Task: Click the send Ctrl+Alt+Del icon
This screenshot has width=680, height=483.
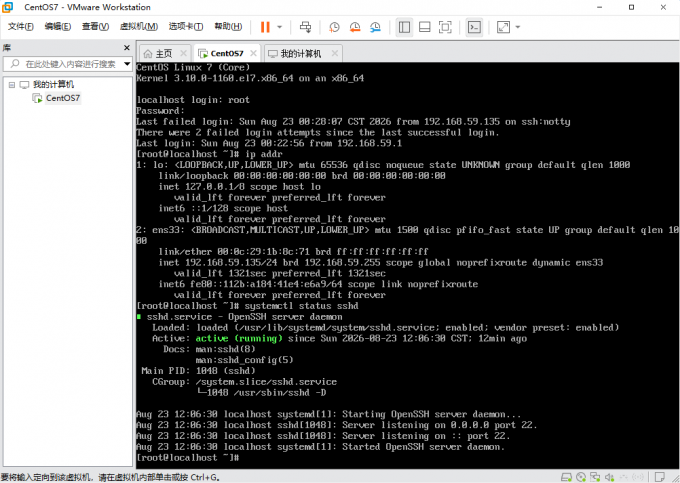Action: (x=306, y=27)
